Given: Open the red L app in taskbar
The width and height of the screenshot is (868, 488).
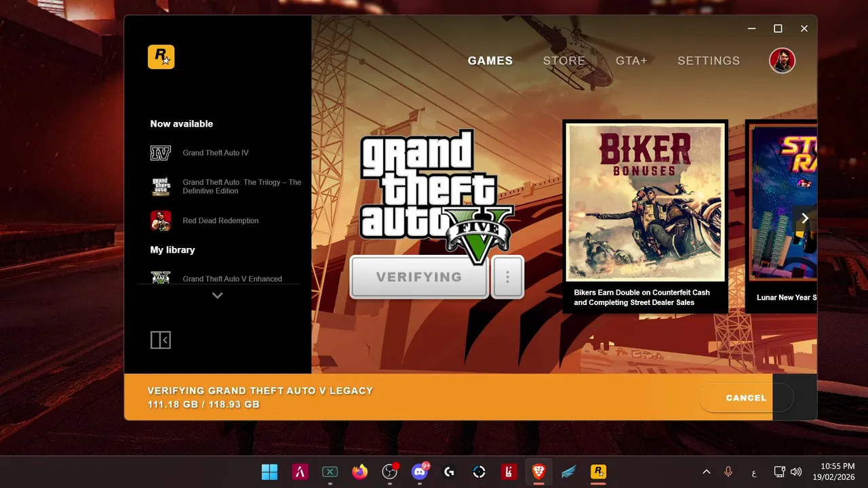Looking at the screenshot, I should 509,472.
